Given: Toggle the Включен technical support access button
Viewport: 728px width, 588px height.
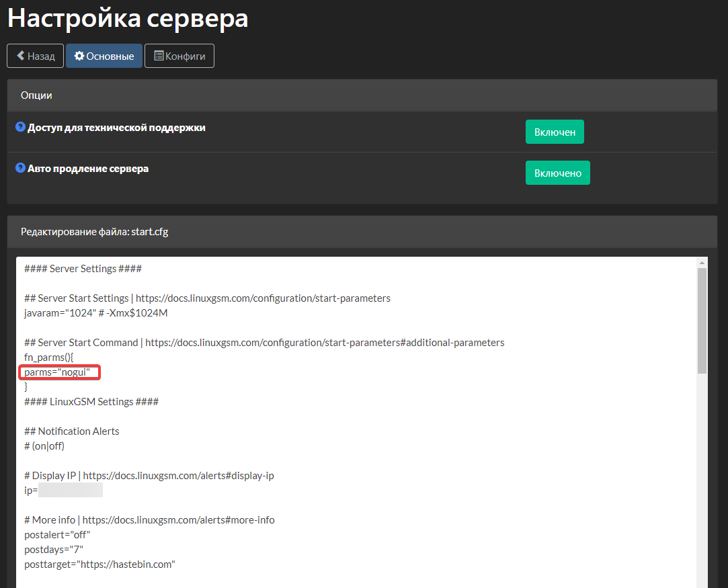Looking at the screenshot, I should [555, 132].
